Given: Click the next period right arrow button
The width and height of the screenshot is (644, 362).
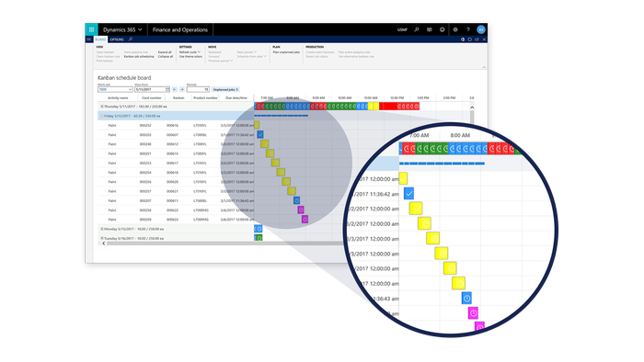Looking at the screenshot, I should tap(182, 89).
